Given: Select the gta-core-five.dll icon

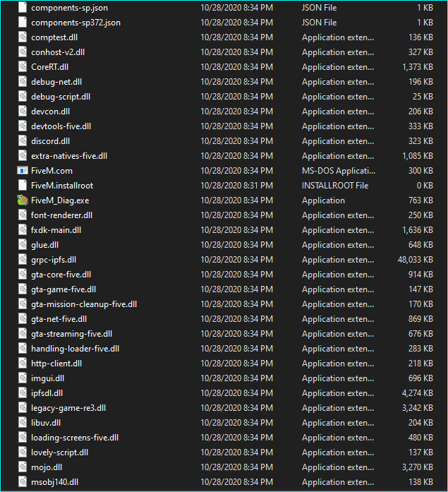Looking at the screenshot, I should pyautogui.click(x=23, y=275).
